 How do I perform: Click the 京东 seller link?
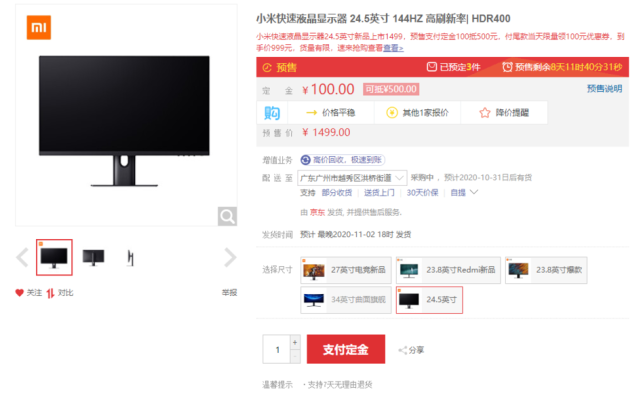[x=317, y=212]
